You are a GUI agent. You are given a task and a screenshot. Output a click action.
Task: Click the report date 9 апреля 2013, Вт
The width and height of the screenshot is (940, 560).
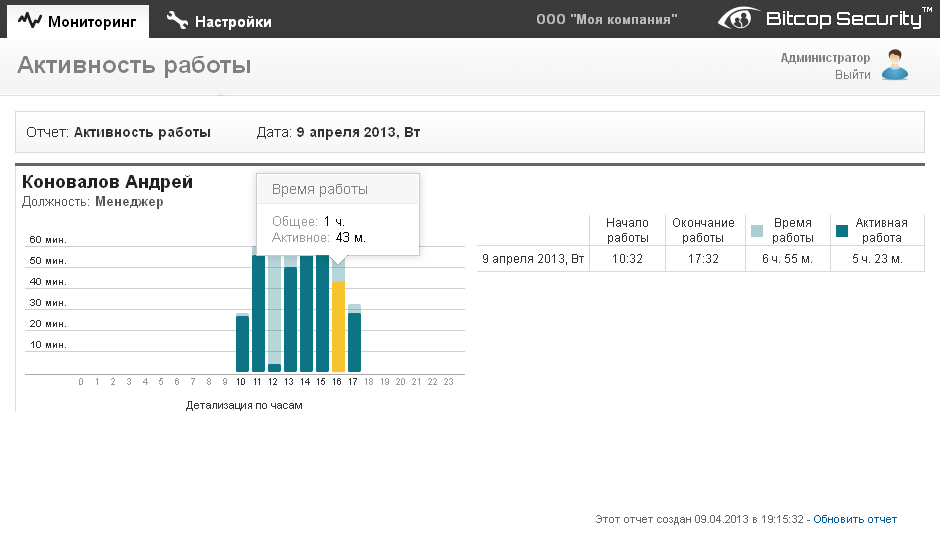pos(358,132)
